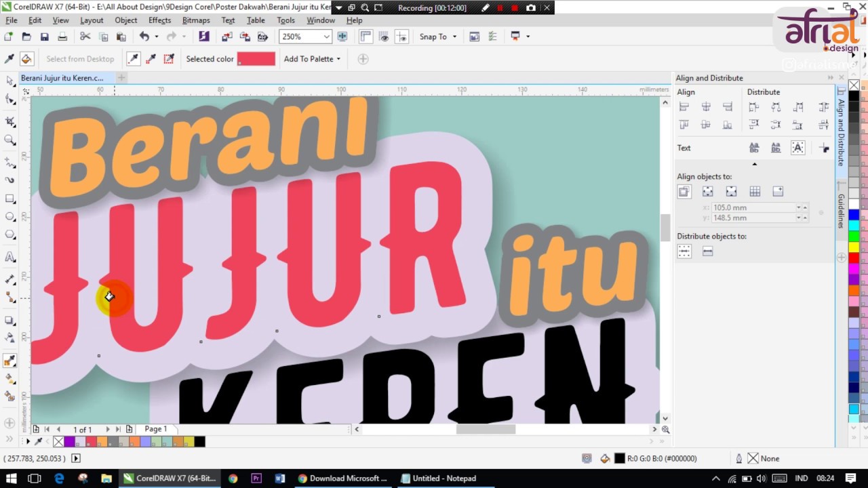Click the New document icon
Viewport: 868px width, 488px height.
(x=9, y=37)
